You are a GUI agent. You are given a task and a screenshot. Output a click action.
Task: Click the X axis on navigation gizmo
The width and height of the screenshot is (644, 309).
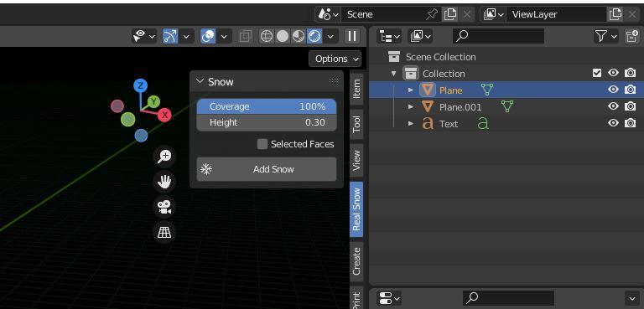(164, 115)
